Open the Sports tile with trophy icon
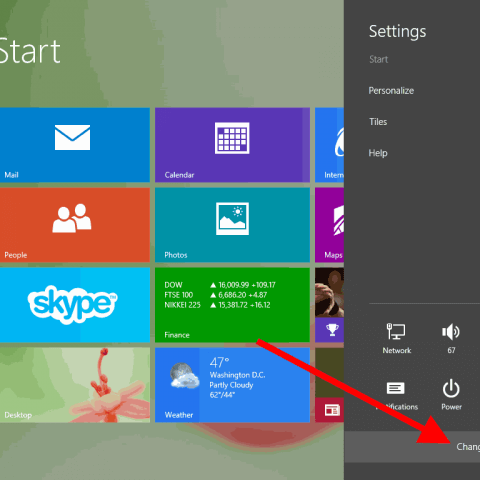The image size is (480, 480). [x=329, y=305]
